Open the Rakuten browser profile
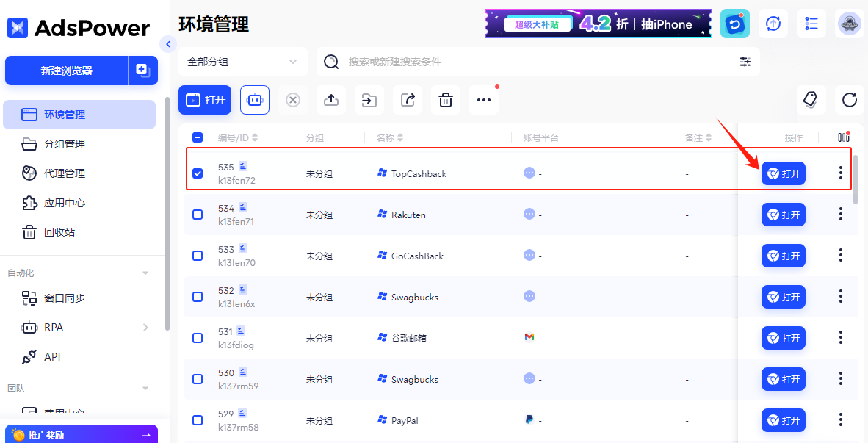The width and height of the screenshot is (868, 443). click(784, 215)
